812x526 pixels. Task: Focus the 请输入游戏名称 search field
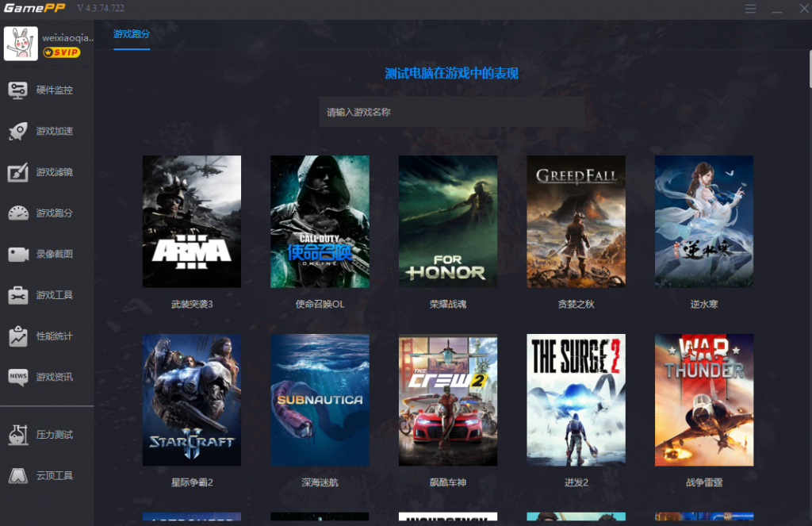coord(451,113)
